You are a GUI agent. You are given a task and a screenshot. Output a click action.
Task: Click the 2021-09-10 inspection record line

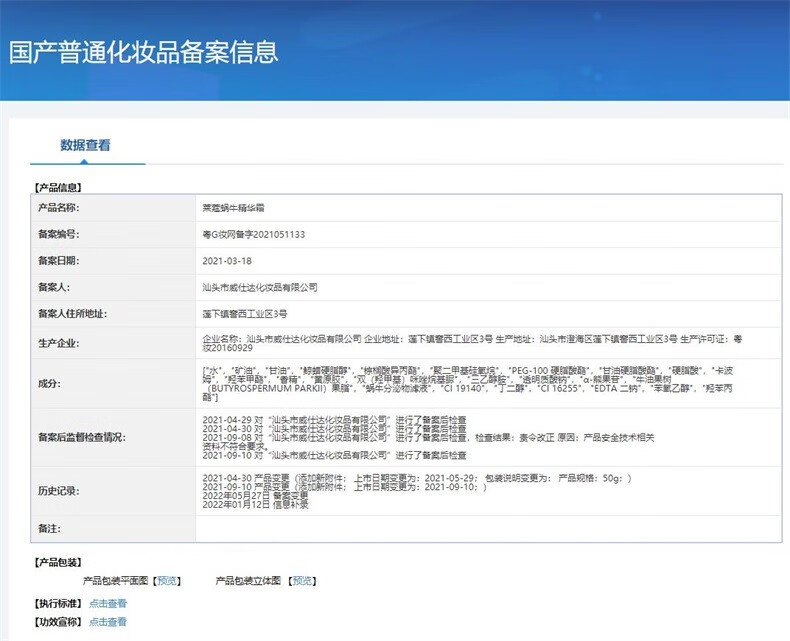point(335,455)
